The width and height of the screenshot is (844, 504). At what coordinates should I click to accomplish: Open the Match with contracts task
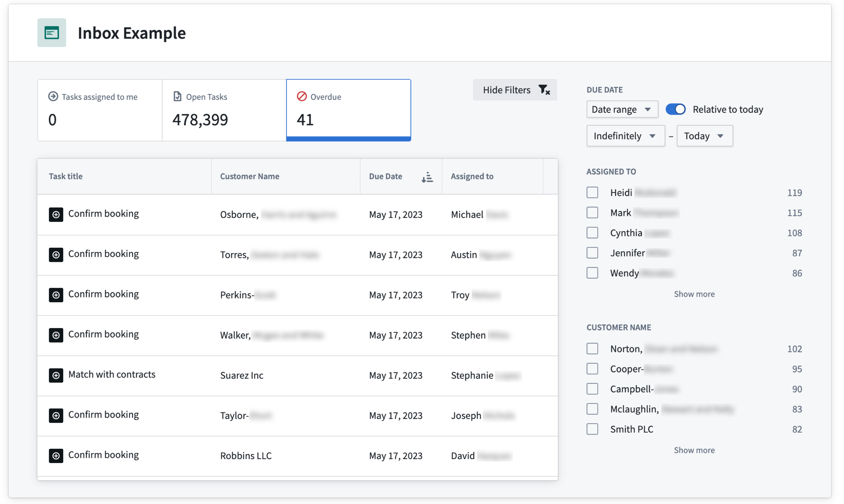tap(112, 374)
